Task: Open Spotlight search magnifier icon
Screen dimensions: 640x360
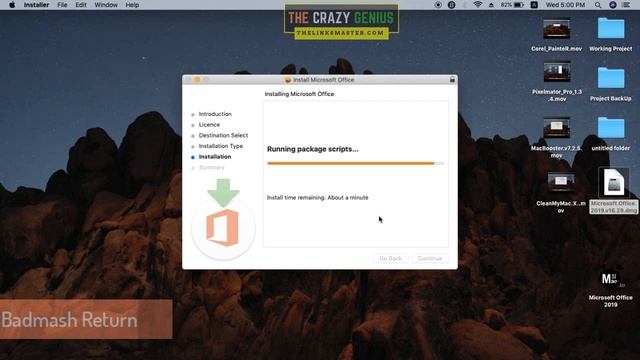Action: (598, 5)
